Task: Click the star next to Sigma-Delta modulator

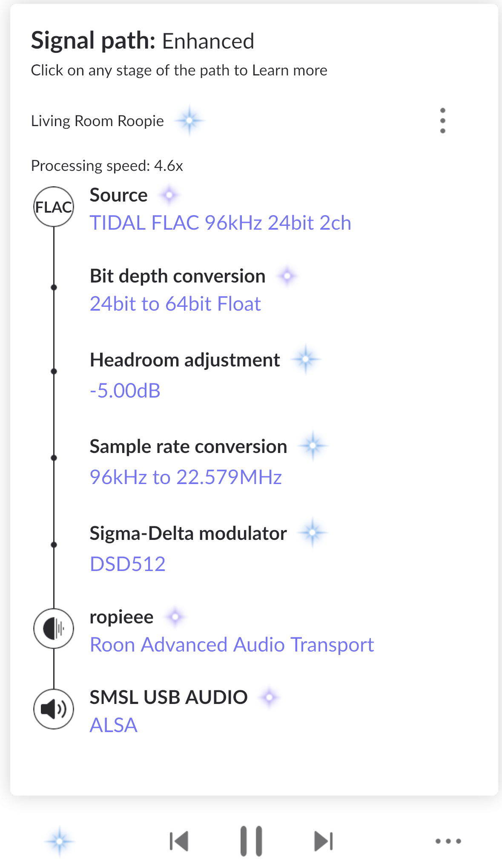Action: (313, 532)
